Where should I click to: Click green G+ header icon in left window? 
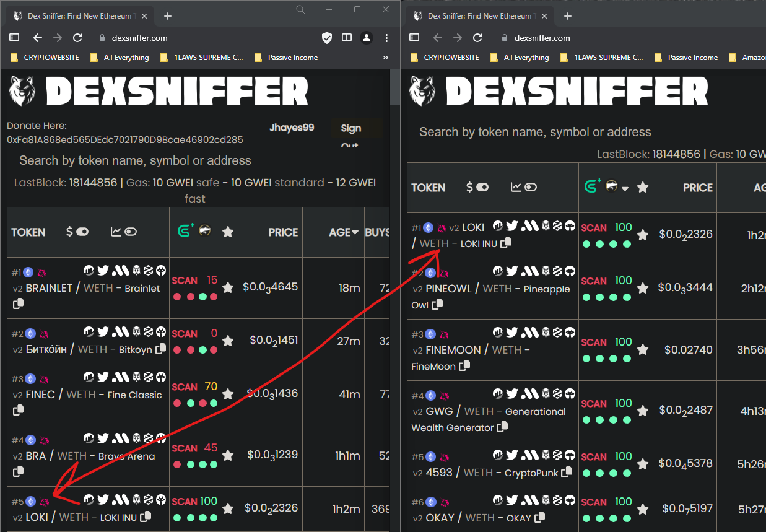[x=186, y=231]
